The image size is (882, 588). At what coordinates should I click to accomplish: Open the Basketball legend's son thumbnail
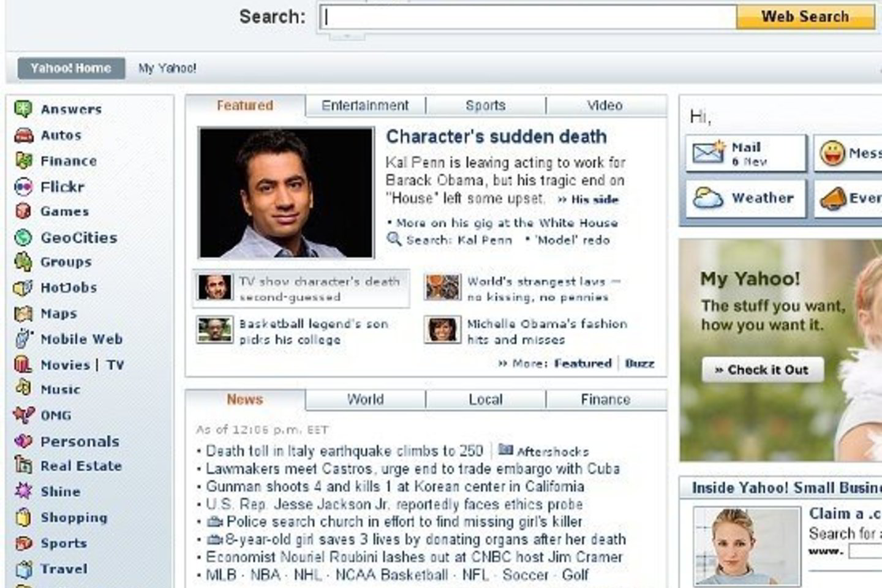215,330
